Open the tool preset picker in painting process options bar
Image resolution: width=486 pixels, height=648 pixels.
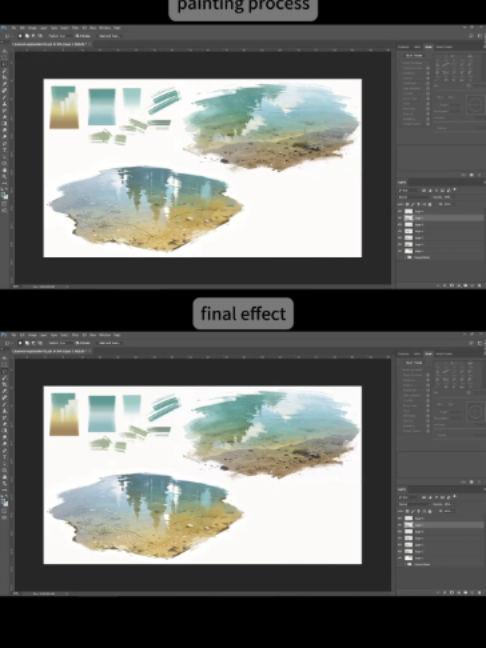click(10, 36)
